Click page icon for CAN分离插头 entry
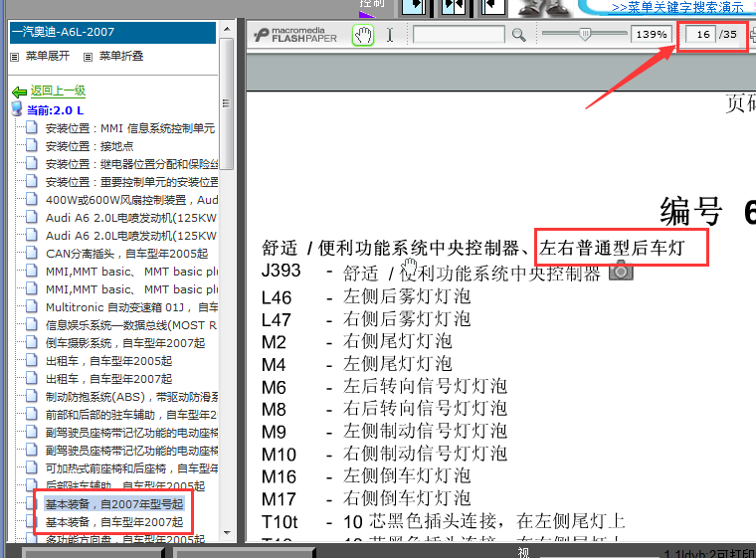The height and width of the screenshot is (558, 756). tap(32, 253)
